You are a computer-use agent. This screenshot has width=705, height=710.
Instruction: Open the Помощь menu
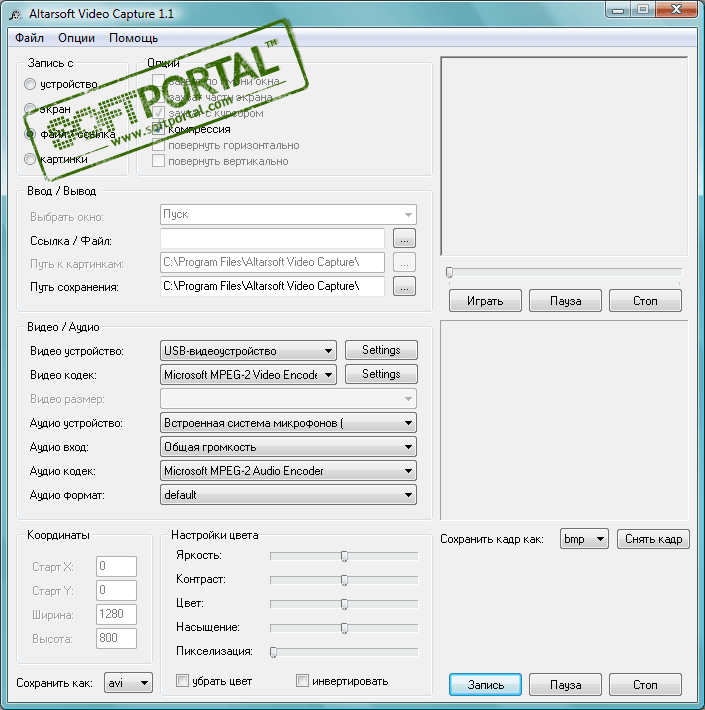point(133,38)
